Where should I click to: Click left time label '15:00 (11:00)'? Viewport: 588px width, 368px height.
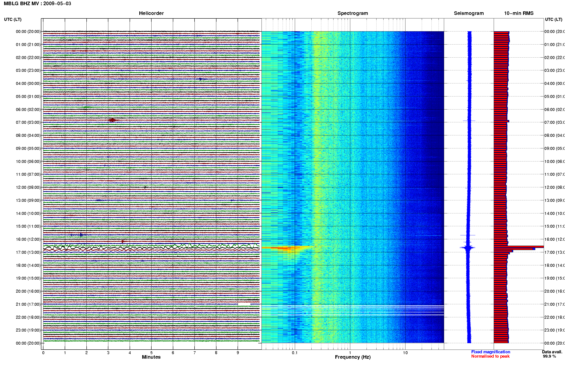[28, 226]
